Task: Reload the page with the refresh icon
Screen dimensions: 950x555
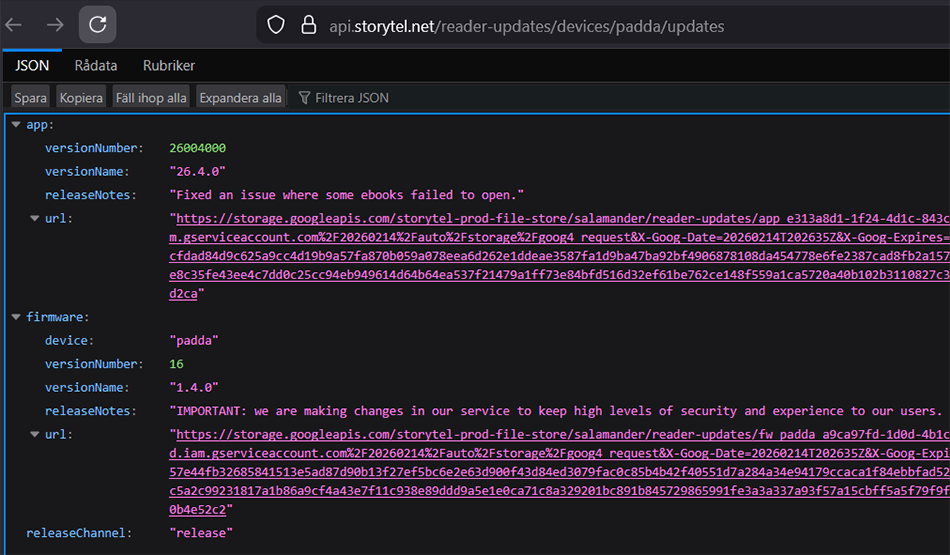Action: pyautogui.click(x=97, y=25)
